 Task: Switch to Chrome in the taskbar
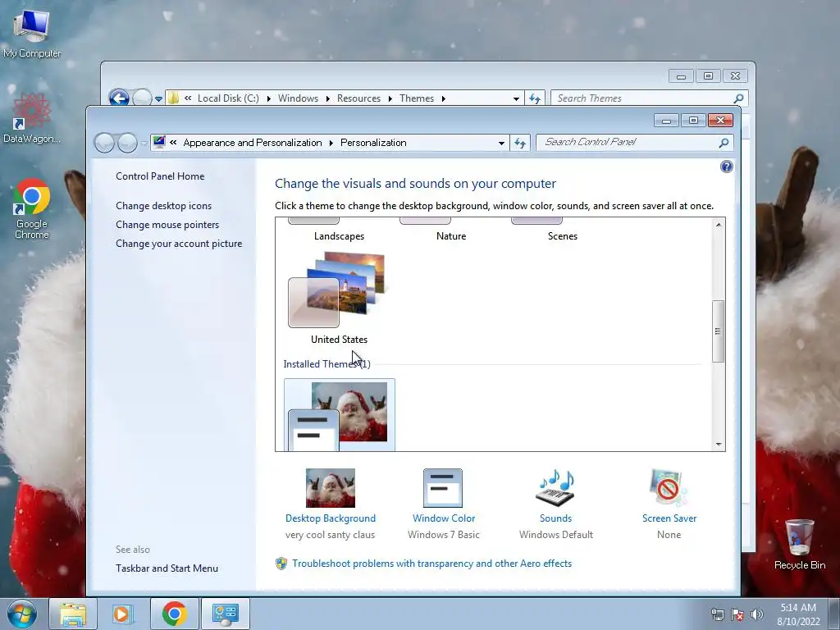(174, 614)
